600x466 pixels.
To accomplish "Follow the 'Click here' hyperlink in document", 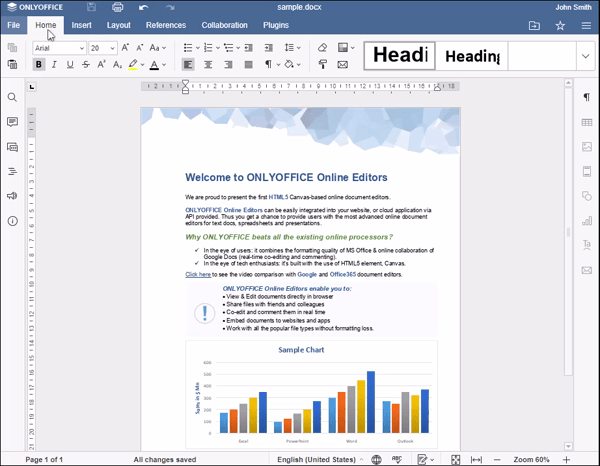I will click(198, 273).
